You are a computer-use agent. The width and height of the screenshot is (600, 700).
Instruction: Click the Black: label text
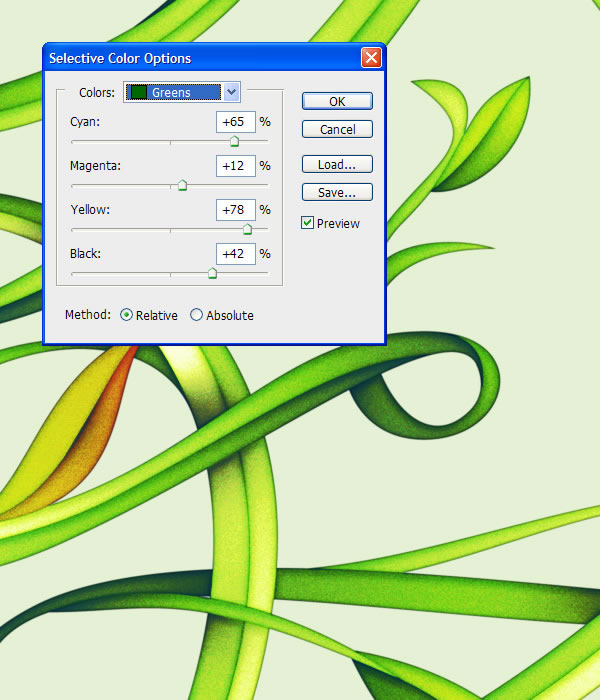pyautogui.click(x=85, y=254)
